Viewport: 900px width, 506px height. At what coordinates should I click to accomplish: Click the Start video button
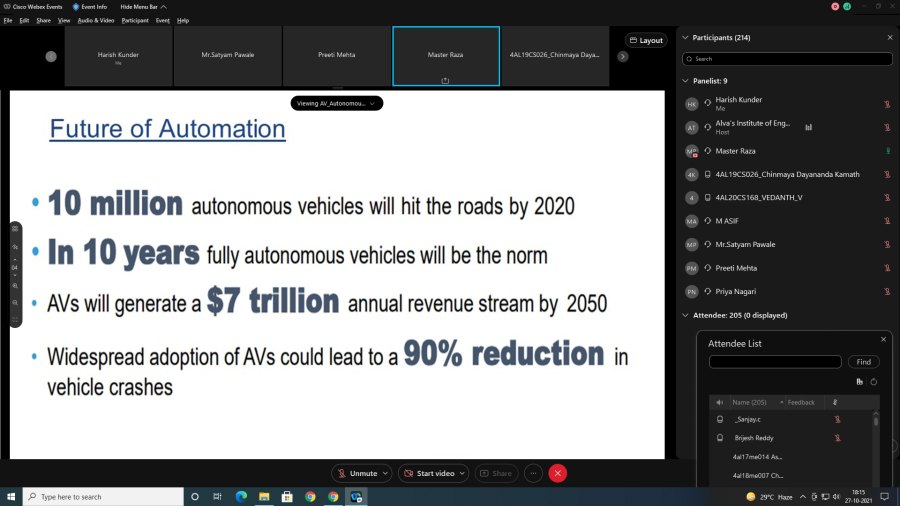[x=429, y=473]
